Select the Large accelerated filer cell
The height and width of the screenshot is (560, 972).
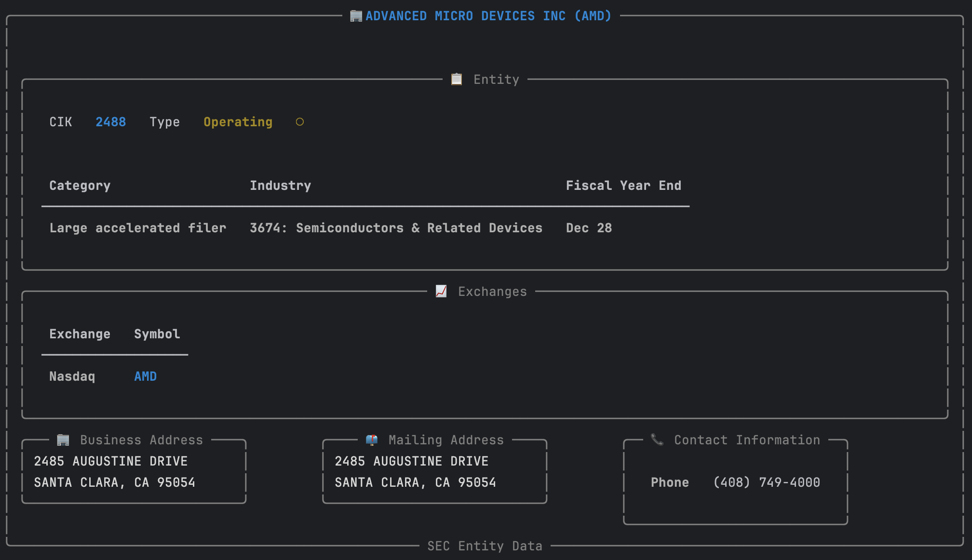point(137,228)
